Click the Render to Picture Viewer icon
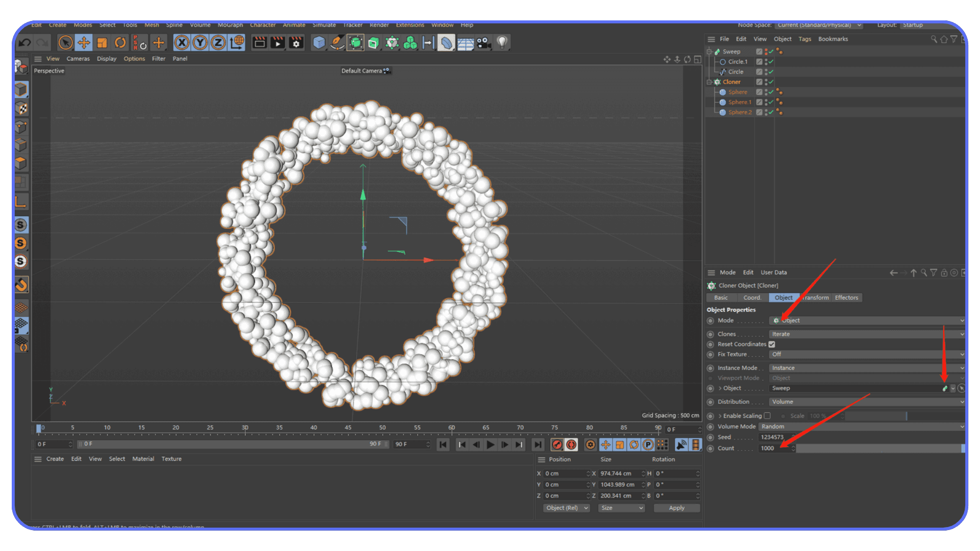 pyautogui.click(x=278, y=42)
